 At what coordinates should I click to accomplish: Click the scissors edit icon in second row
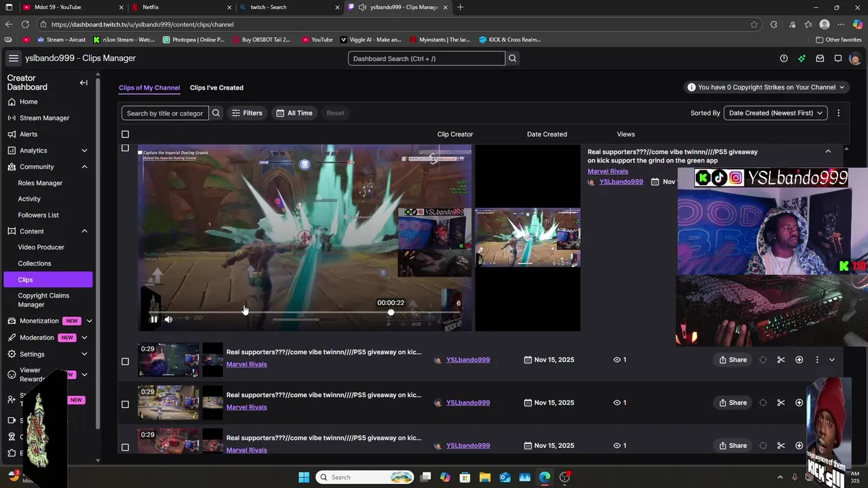click(781, 403)
